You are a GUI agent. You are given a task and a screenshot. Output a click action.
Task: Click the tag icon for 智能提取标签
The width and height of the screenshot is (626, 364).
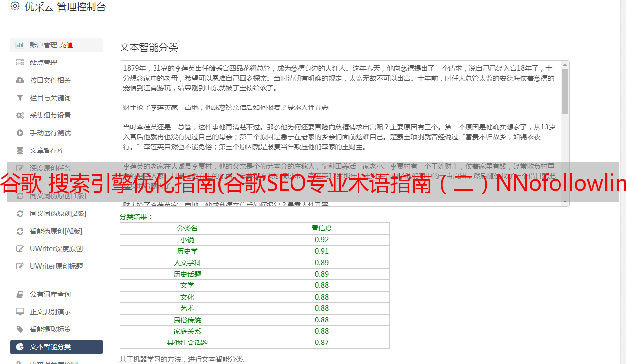pos(20,329)
